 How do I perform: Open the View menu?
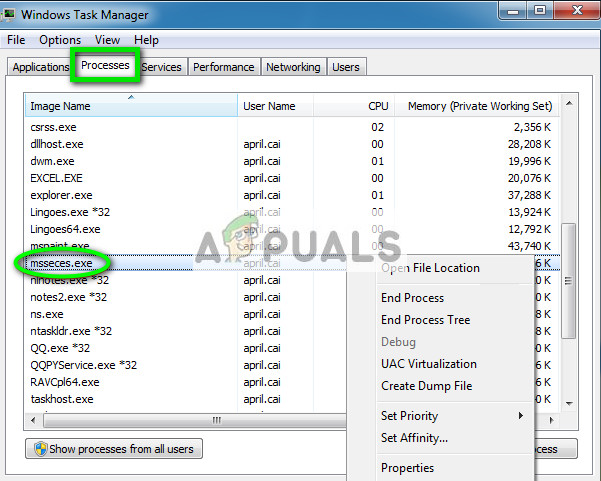coord(107,40)
